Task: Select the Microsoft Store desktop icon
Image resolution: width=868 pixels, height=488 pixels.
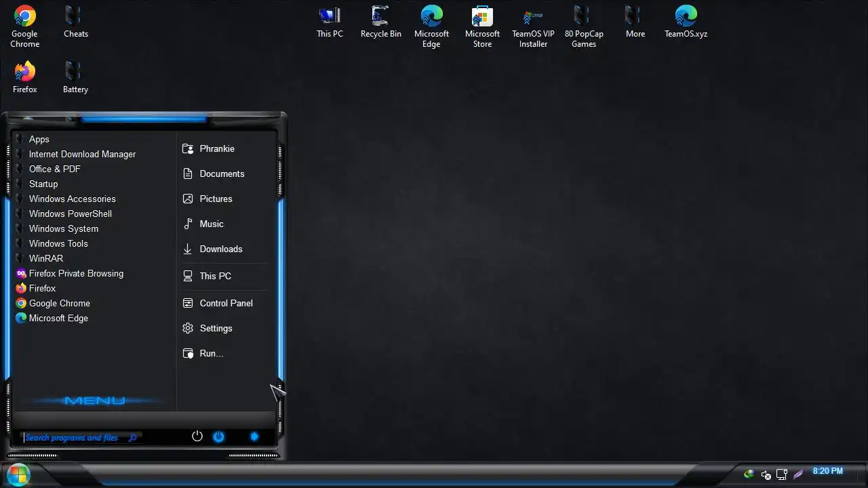Action: [x=482, y=27]
